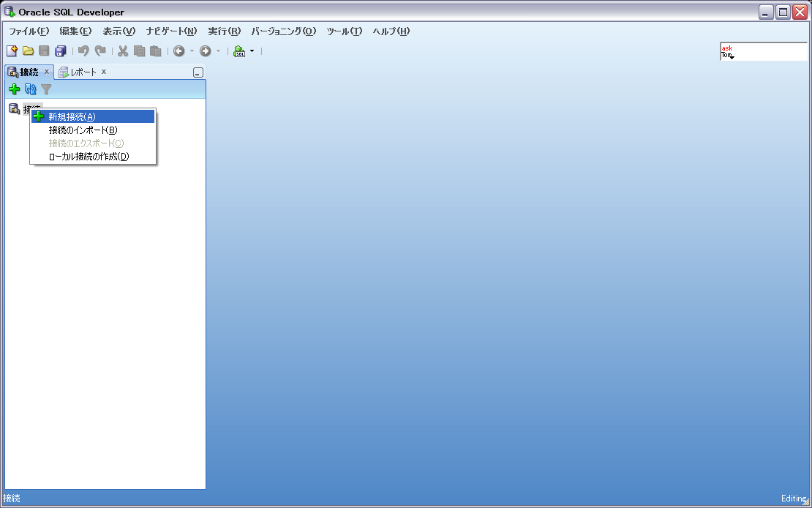This screenshot has height=508, width=812.
Task: Minimize the Oracle SQL Developer window
Action: click(x=767, y=12)
